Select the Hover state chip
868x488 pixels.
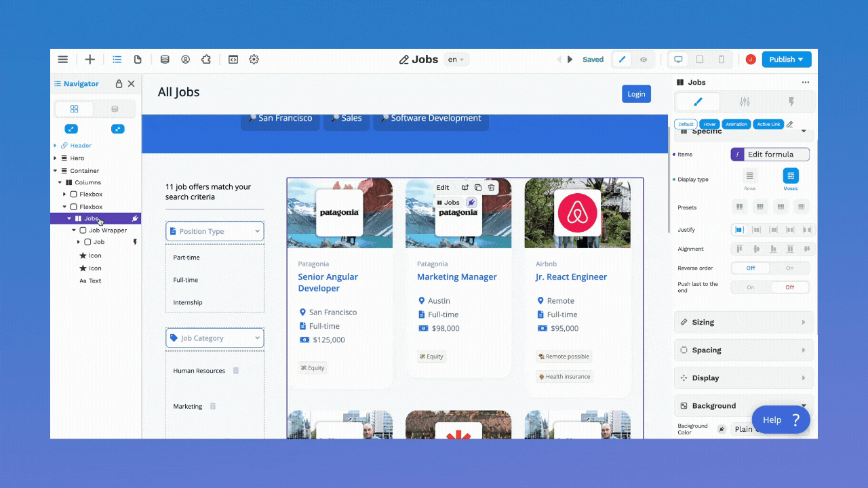tap(709, 124)
